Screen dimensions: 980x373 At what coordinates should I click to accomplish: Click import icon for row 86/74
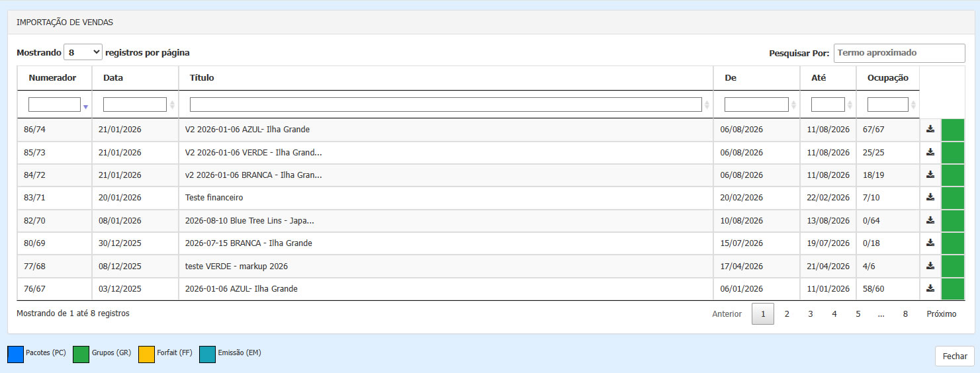[x=930, y=130]
